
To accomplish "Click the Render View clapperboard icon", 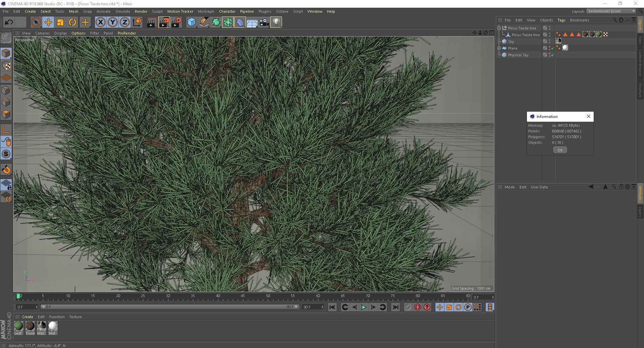I will 152,22.
